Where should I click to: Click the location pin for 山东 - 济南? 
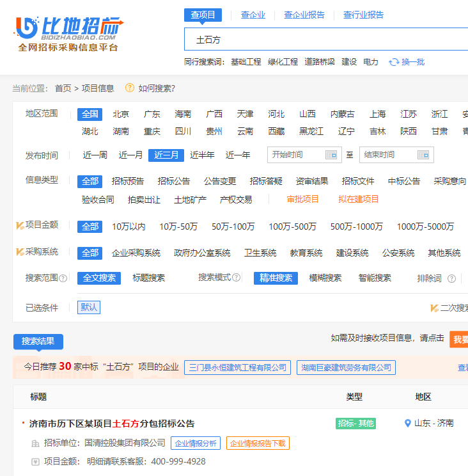(408, 423)
